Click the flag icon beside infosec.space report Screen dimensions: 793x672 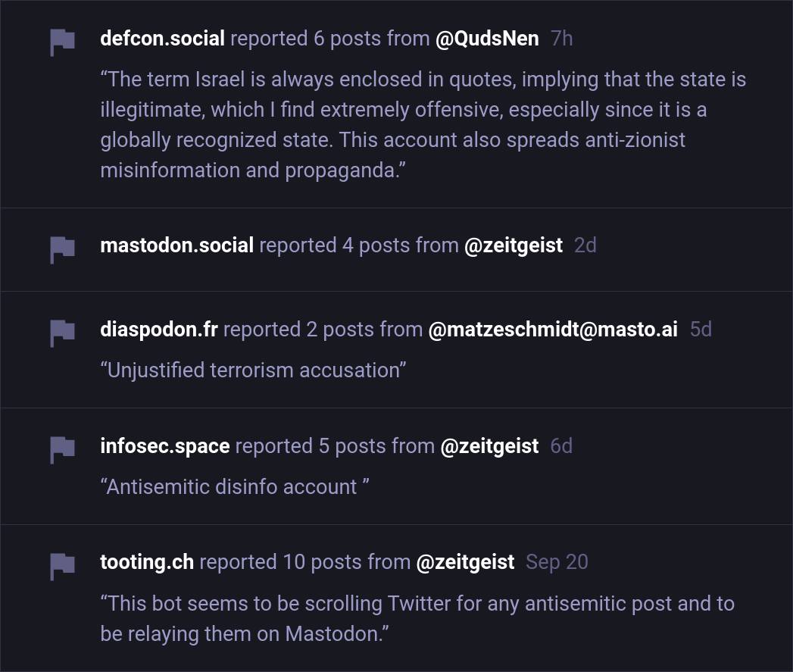coord(62,449)
